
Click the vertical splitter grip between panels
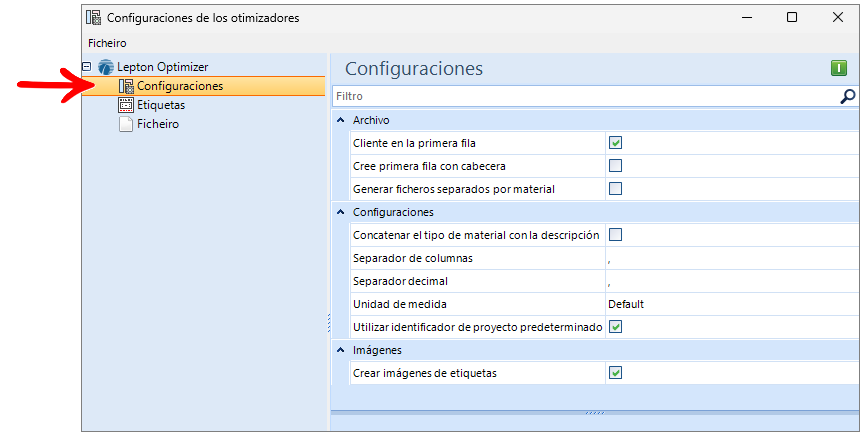pyautogui.click(x=329, y=324)
